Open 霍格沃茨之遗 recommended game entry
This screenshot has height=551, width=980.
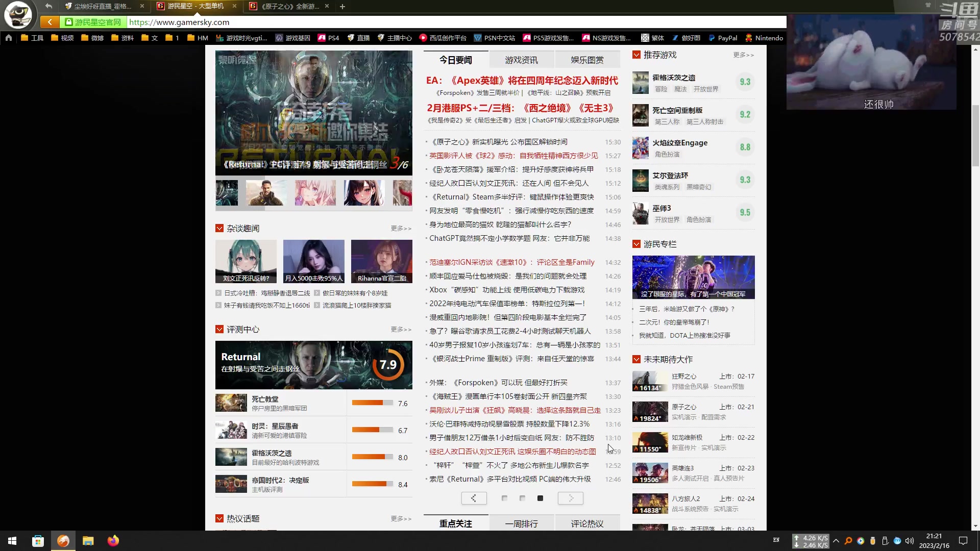693,82
